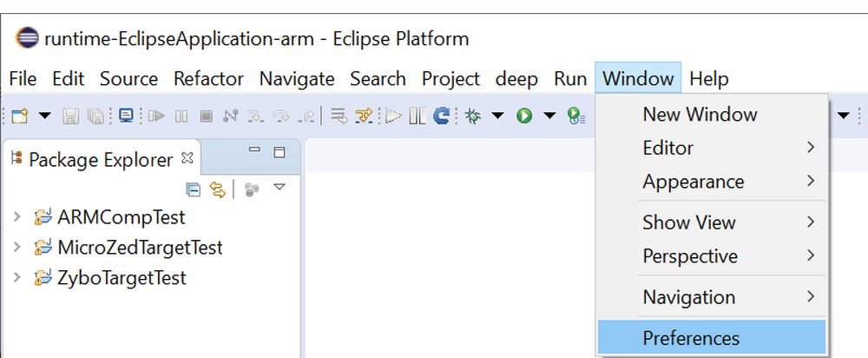The image size is (868, 358).
Task: Select Preferences in the Window menu
Action: click(x=691, y=338)
